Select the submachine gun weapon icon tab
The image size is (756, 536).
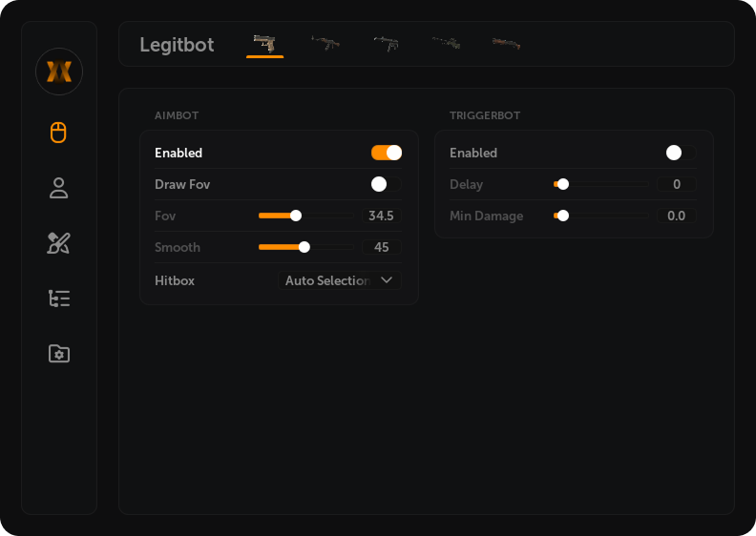[386, 43]
